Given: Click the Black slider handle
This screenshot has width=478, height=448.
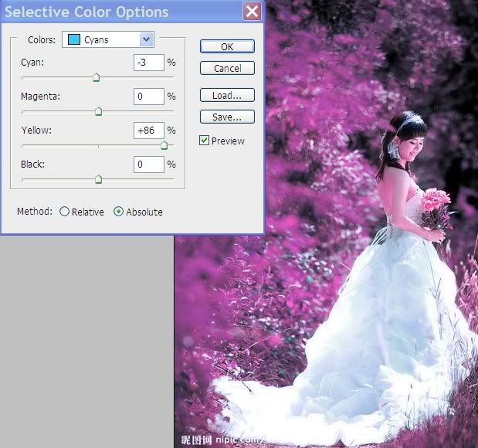Looking at the screenshot, I should 98,179.
